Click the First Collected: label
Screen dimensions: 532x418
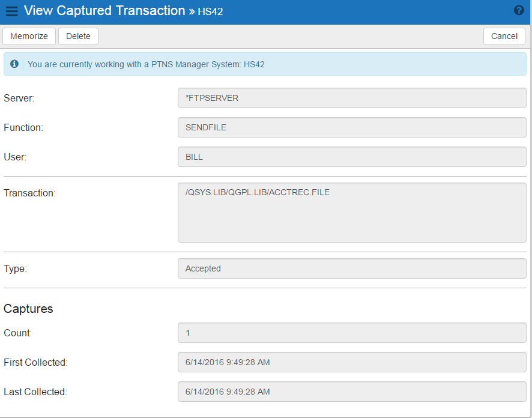[x=36, y=362]
